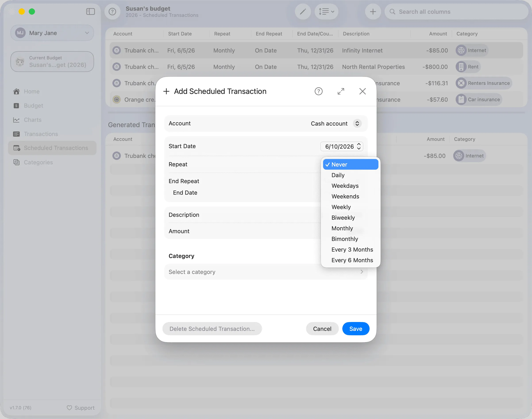The width and height of the screenshot is (532, 419).
Task: Choose Bimonthly repeat option
Action: tap(351, 239)
